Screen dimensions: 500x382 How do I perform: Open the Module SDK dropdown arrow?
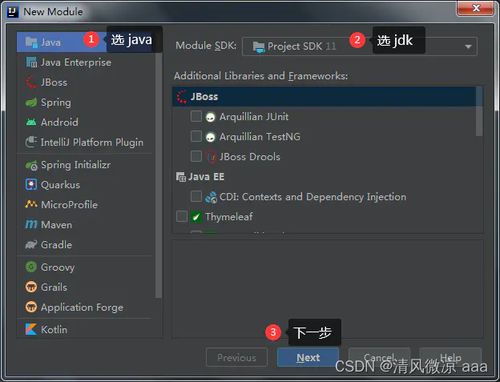468,47
